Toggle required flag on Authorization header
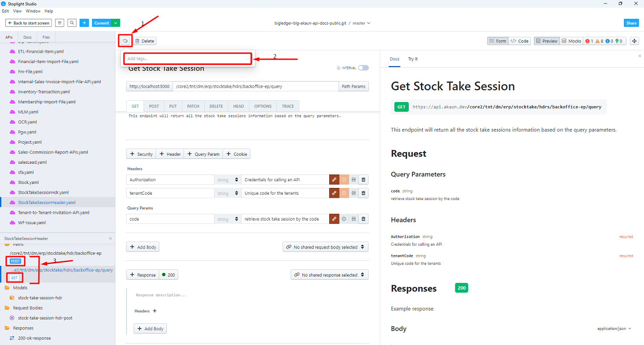 [x=344, y=179]
